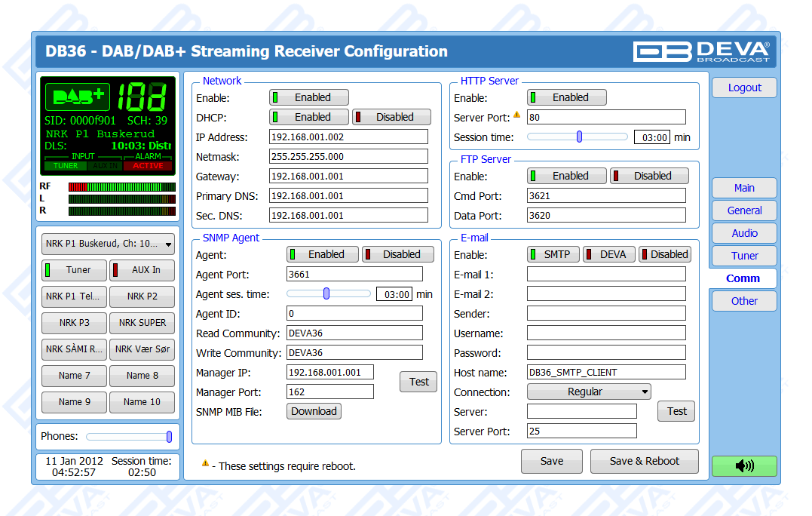Image resolution: width=812 pixels, height=516 pixels.
Task: Adjust the Phones volume slider
Action: tap(169, 437)
